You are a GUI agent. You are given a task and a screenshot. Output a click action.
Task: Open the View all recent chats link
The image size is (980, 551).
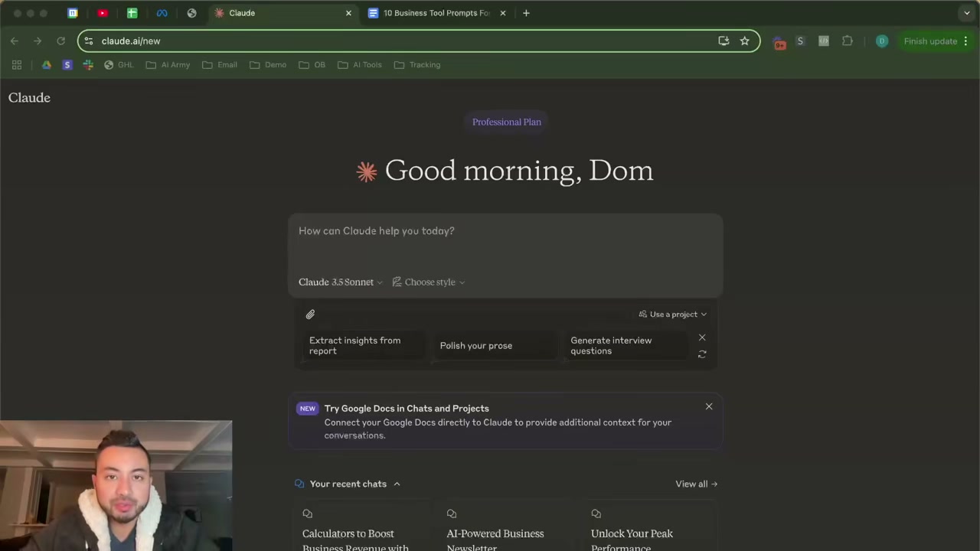[695, 484]
